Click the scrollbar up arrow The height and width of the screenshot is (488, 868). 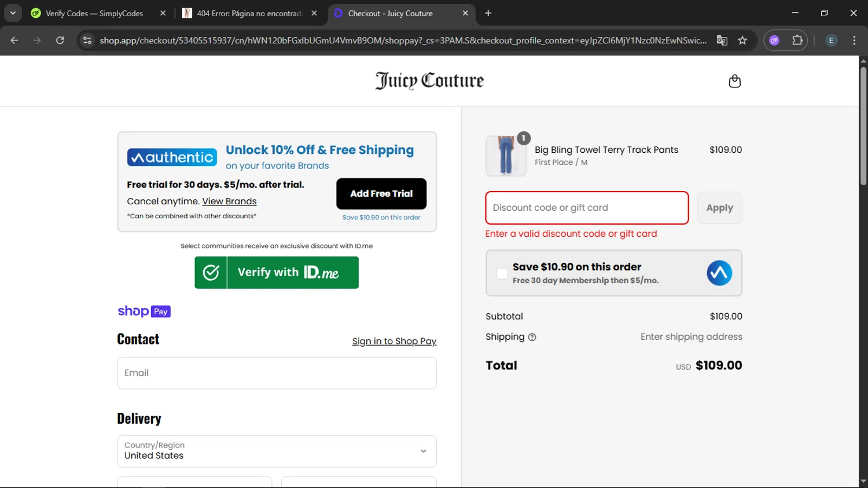[863, 61]
